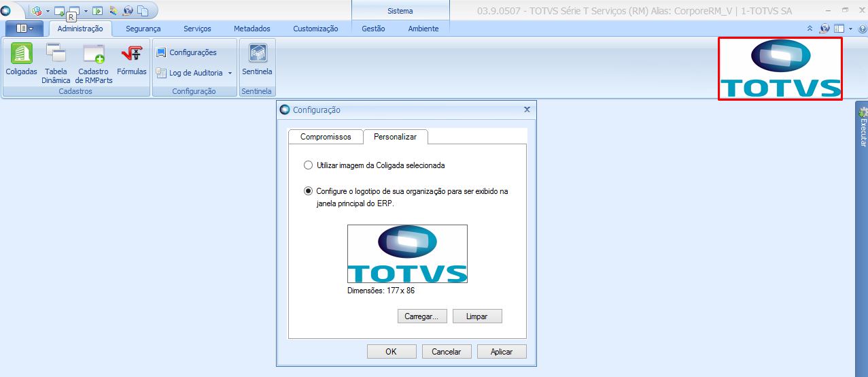Click the blank window quick-access icon
Image resolution: width=868 pixels, height=377 pixels.
pos(75,10)
